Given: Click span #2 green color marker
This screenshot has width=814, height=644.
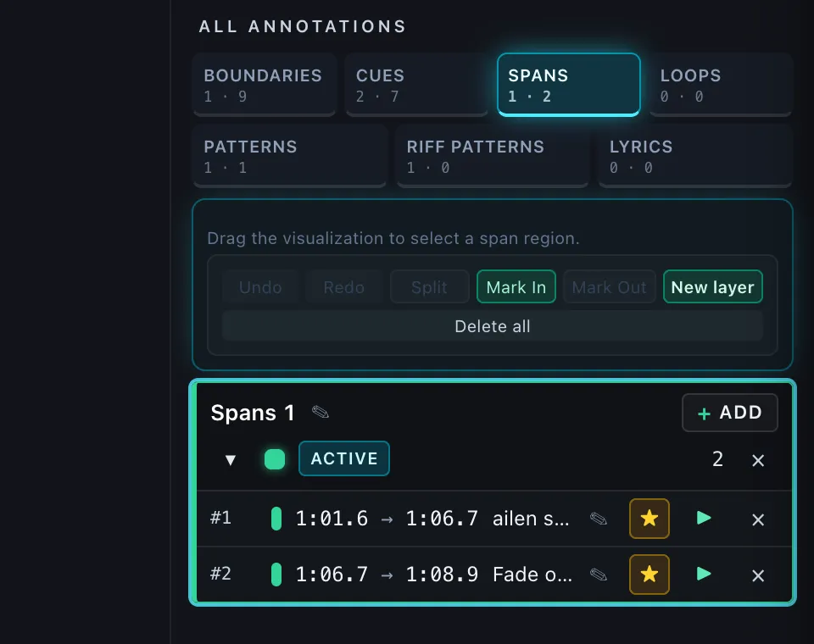Looking at the screenshot, I should pos(276,575).
